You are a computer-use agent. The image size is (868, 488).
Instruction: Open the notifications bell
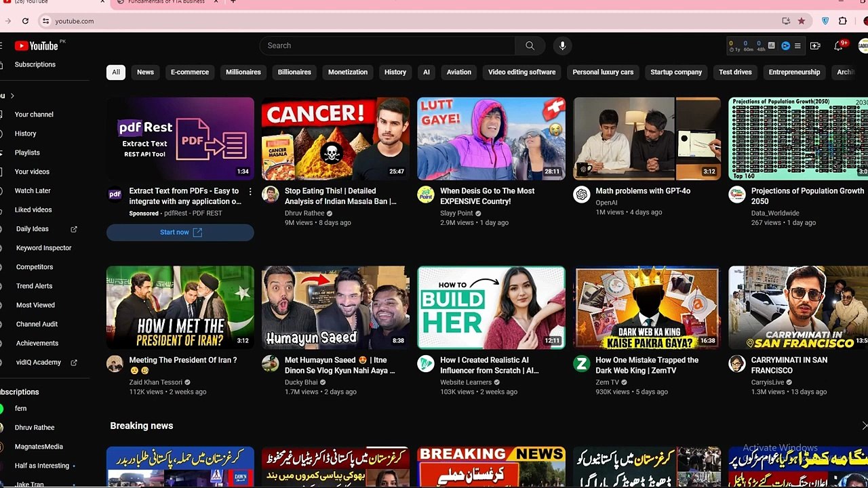tap(839, 46)
